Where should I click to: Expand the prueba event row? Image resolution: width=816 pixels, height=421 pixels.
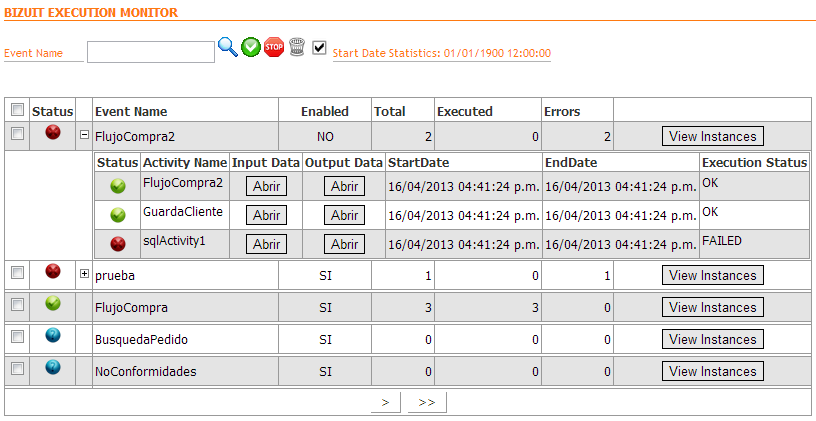coord(84,273)
